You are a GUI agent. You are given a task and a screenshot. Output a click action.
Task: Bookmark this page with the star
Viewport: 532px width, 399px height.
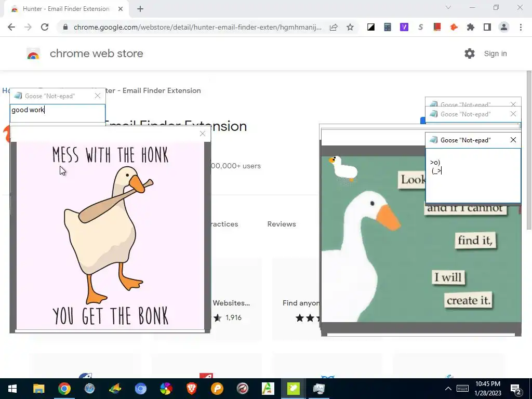(350, 27)
